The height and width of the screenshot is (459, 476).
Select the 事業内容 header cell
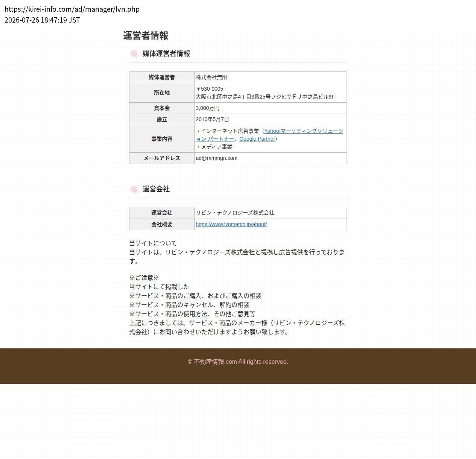[162, 139]
